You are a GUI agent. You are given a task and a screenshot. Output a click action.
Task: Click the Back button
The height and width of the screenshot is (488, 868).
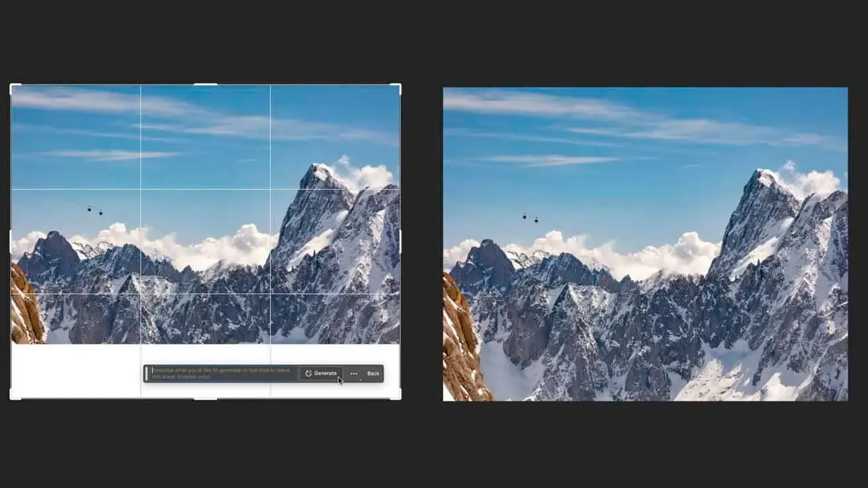[373, 374]
